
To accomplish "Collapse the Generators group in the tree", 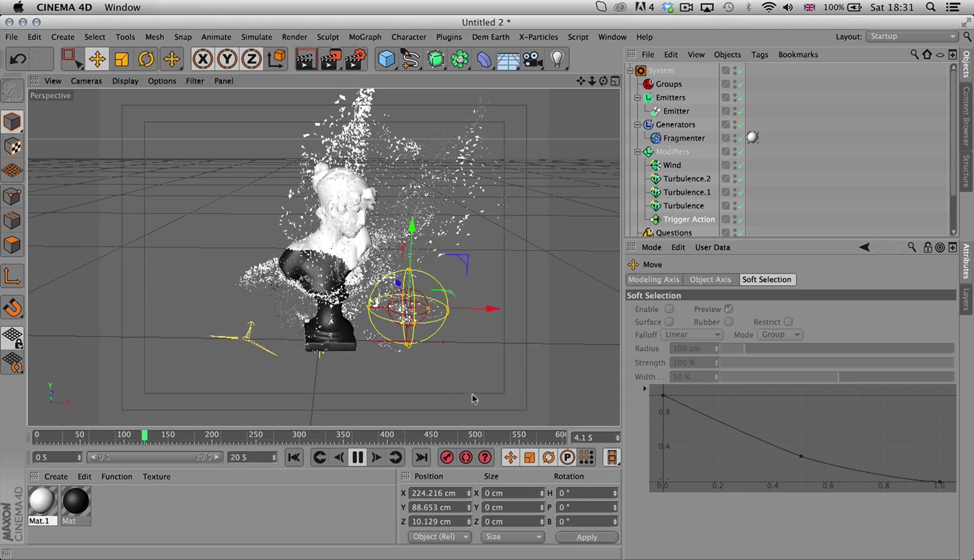I will pyautogui.click(x=638, y=125).
